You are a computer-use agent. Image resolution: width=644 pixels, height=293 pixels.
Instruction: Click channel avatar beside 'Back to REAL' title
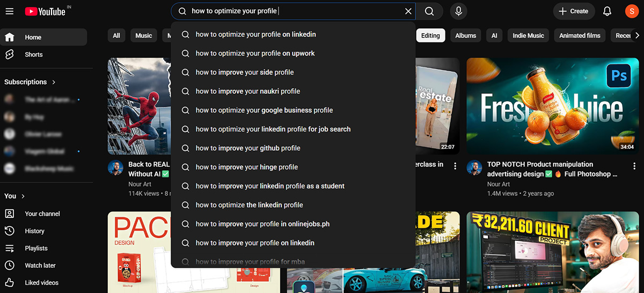115,167
